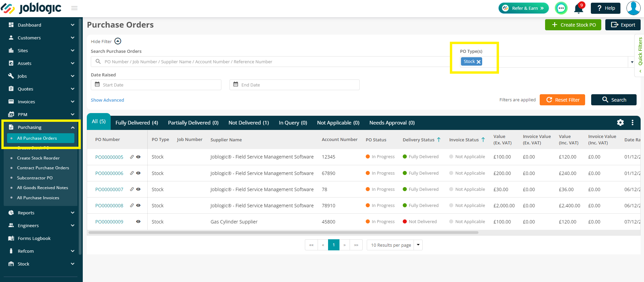View PO00000009 with eye icon
This screenshot has height=282, width=644.
(x=138, y=221)
